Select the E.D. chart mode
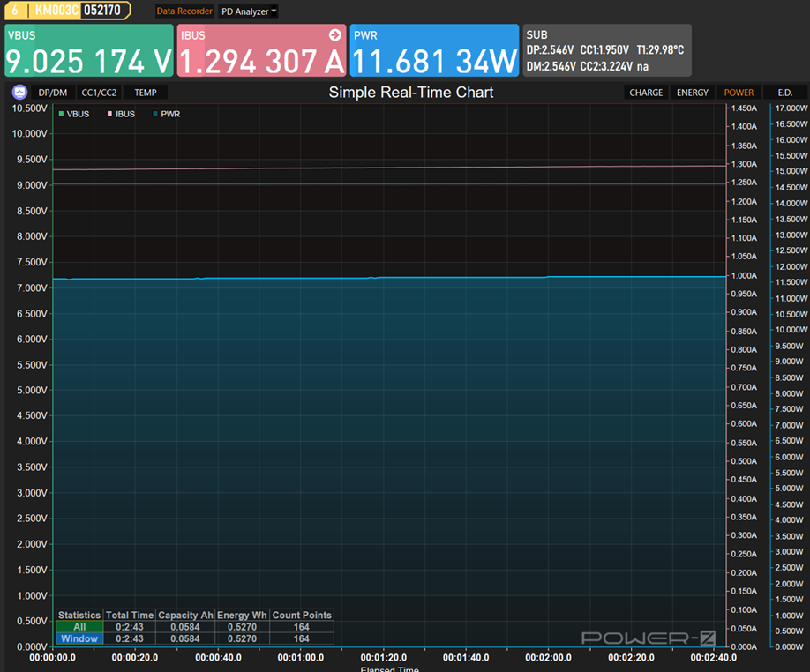The width and height of the screenshot is (810, 672). point(784,93)
